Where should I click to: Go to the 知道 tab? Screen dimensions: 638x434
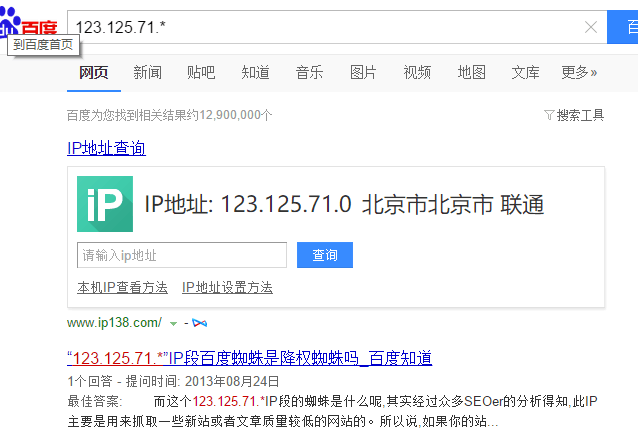(x=255, y=73)
